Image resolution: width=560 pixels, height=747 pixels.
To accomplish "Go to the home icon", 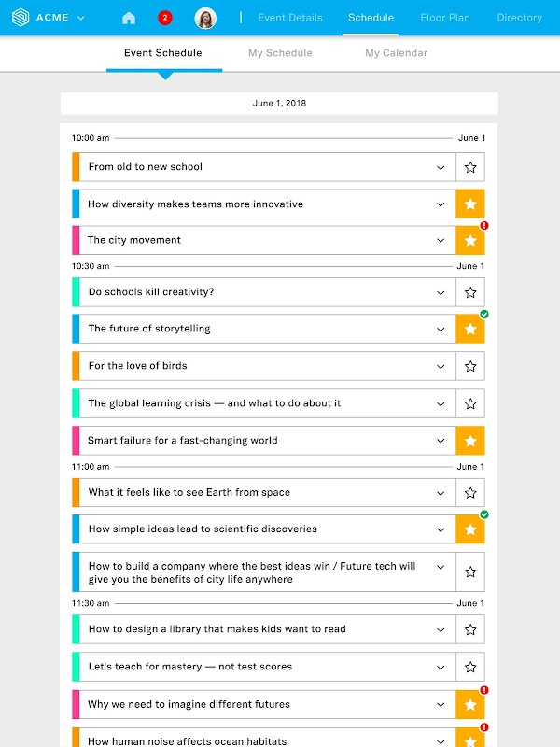I will coord(129,18).
